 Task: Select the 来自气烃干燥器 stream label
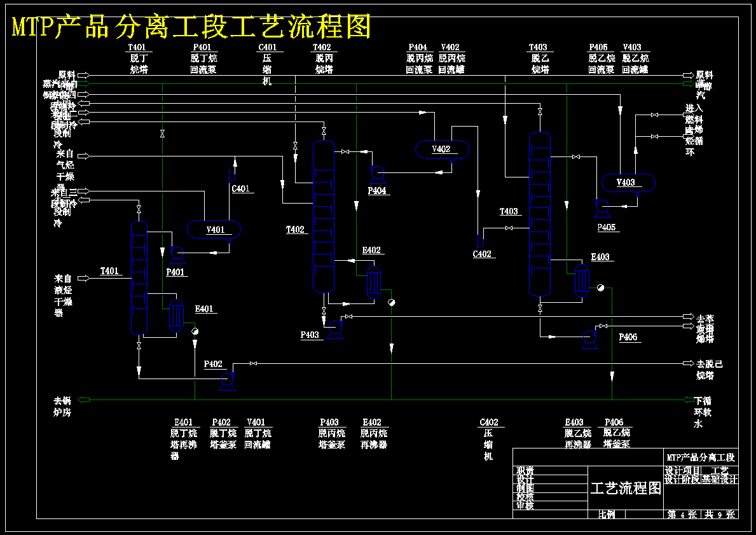click(x=65, y=170)
